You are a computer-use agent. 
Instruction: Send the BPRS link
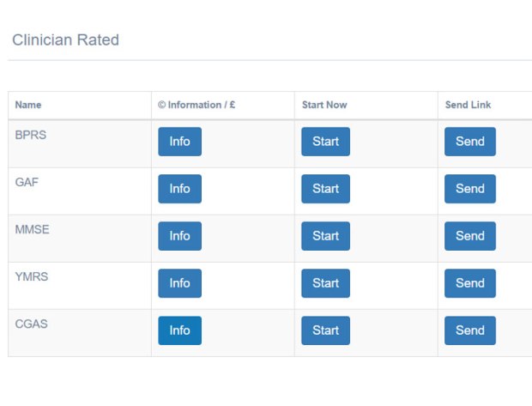469,142
